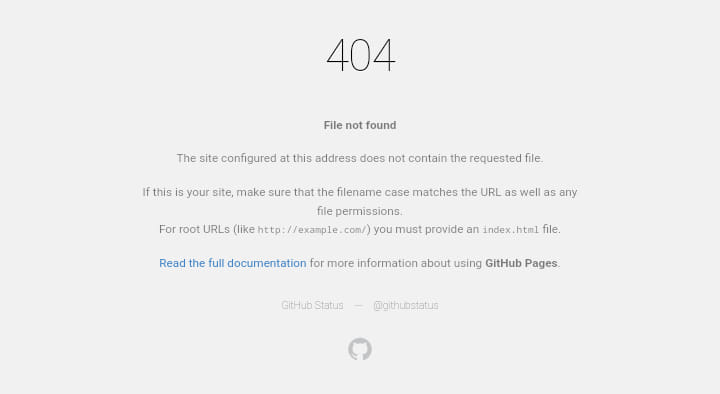Open the GitHub Status footer link
The image size is (720, 394).
(312, 305)
